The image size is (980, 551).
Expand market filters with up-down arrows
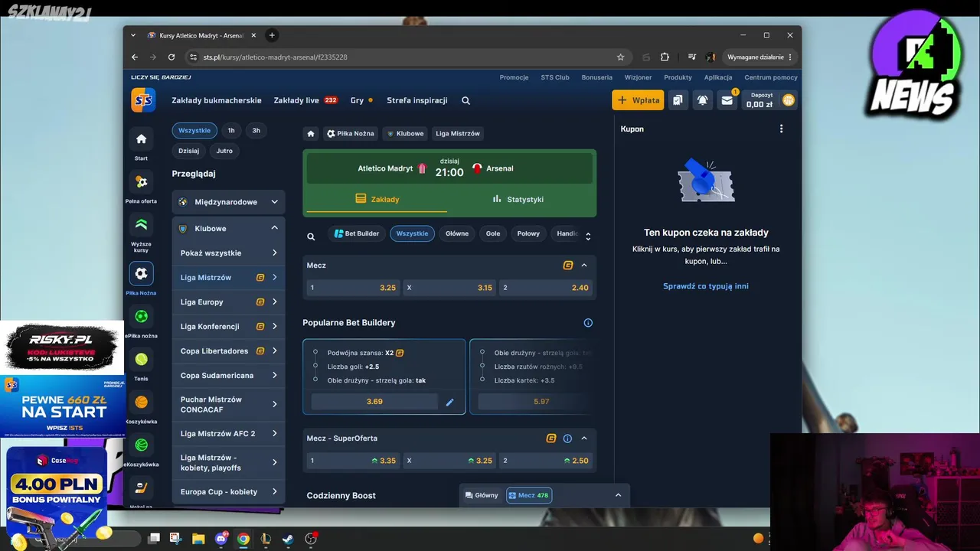pyautogui.click(x=588, y=236)
